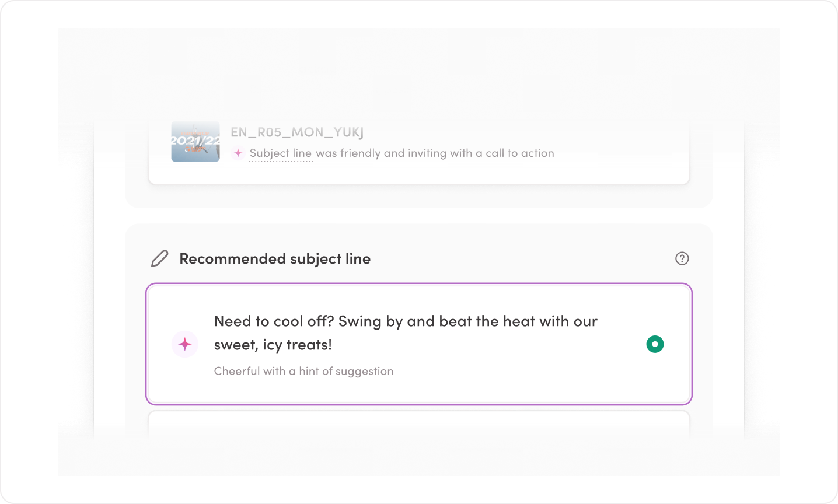Click the large pink sparkle icon in the suggestion card

tap(185, 344)
